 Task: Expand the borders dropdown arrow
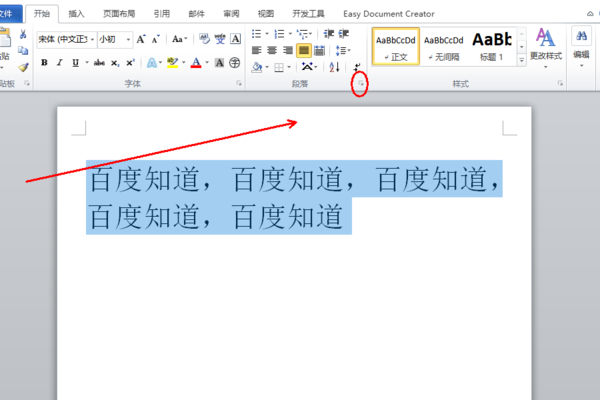[289, 67]
